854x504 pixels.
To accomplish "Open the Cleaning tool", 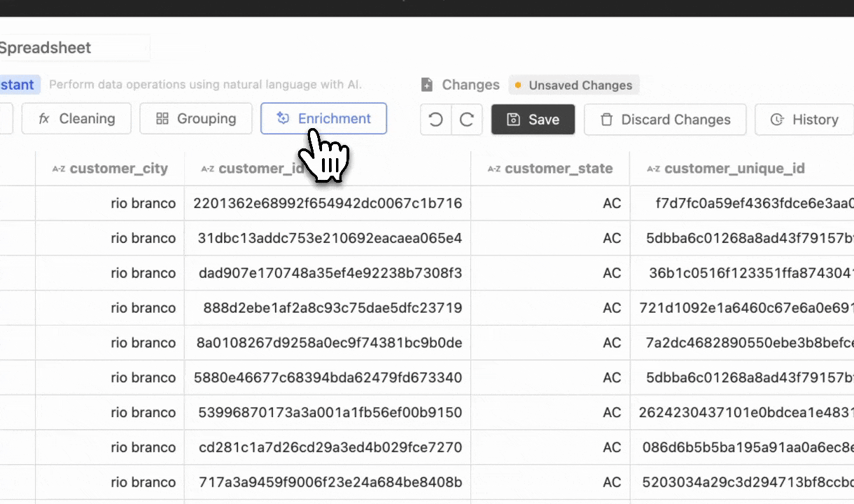I will coord(76,119).
